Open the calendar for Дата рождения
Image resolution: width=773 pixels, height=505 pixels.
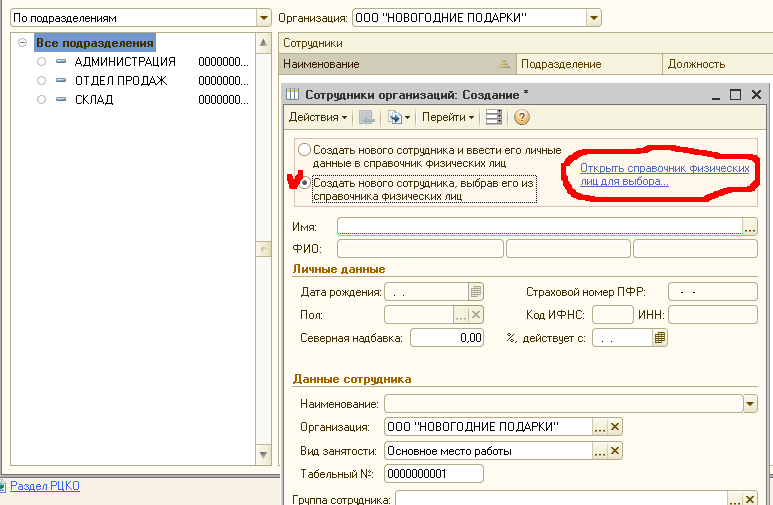[476, 291]
